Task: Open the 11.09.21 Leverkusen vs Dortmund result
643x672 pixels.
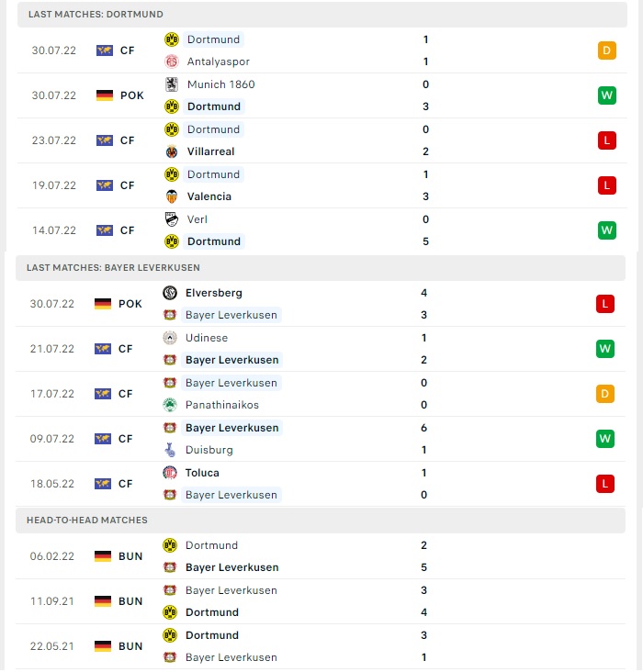Action: point(321,601)
